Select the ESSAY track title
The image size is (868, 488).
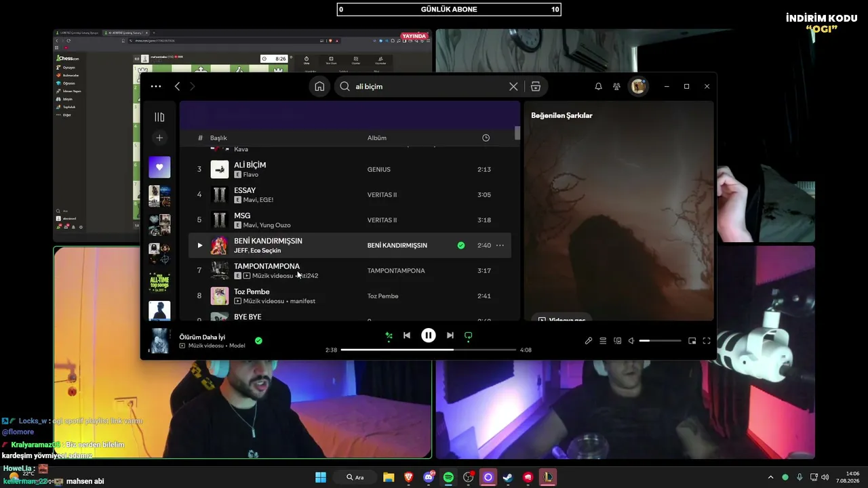pos(245,190)
